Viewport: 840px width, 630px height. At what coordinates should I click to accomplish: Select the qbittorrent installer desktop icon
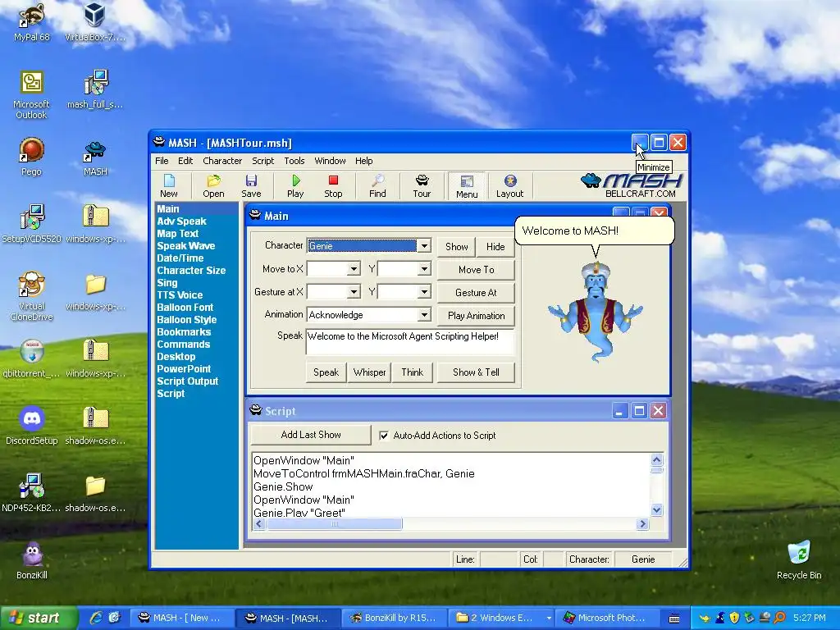pyautogui.click(x=31, y=358)
